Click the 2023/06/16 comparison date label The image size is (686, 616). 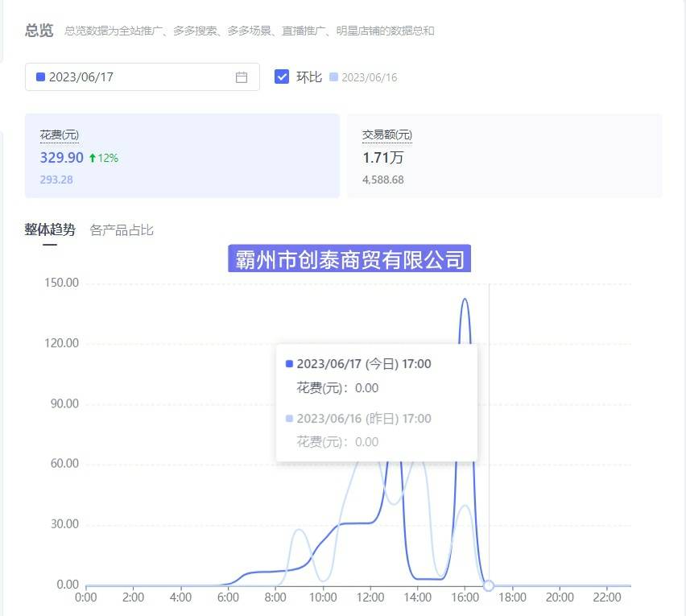pos(370,78)
